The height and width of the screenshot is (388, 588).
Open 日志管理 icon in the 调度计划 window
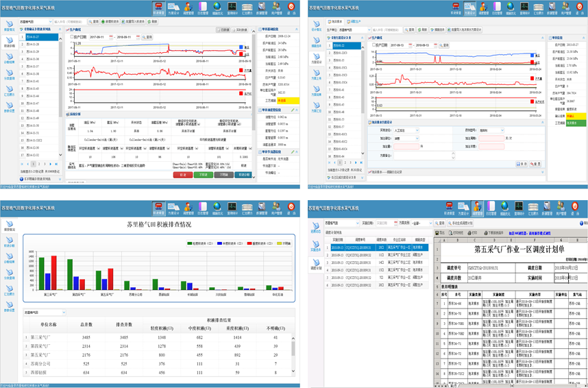491,207
